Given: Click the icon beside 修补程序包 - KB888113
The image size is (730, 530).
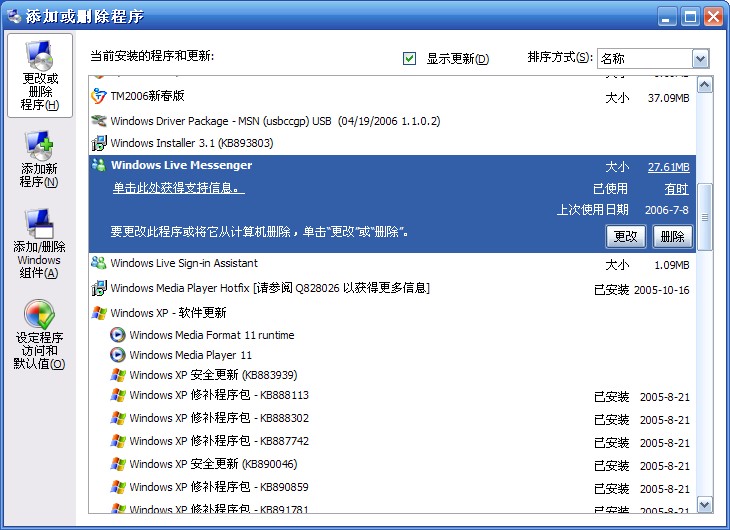Looking at the screenshot, I should point(118,395).
